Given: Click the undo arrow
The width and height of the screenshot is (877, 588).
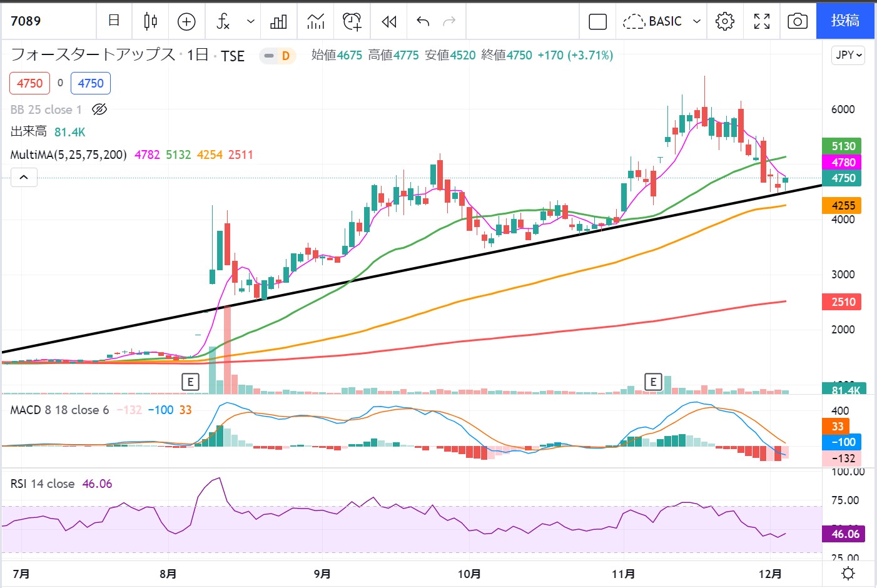Looking at the screenshot, I should coord(423,21).
